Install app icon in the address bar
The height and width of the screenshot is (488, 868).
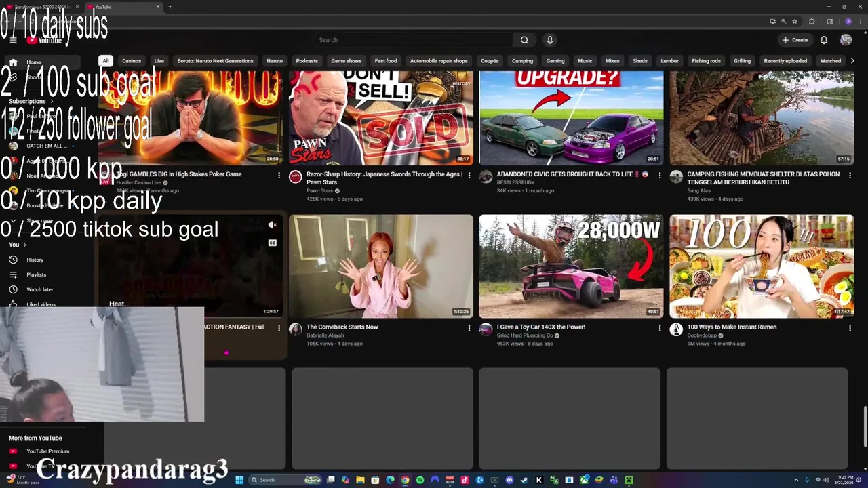[x=773, y=22]
